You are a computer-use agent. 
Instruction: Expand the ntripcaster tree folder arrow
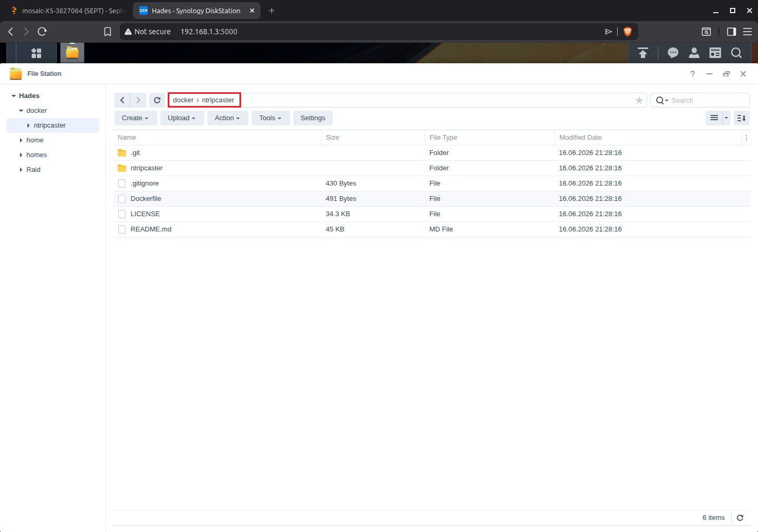click(x=28, y=125)
